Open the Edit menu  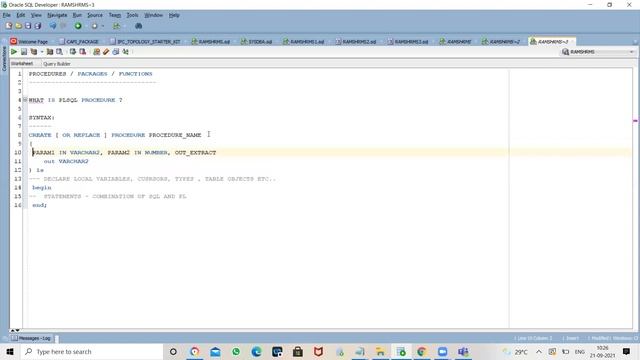tap(21, 15)
